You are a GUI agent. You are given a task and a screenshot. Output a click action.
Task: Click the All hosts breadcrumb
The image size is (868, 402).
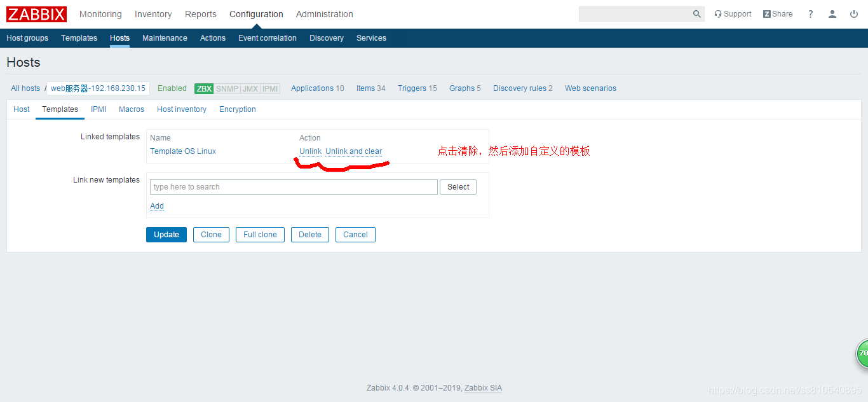click(x=25, y=88)
